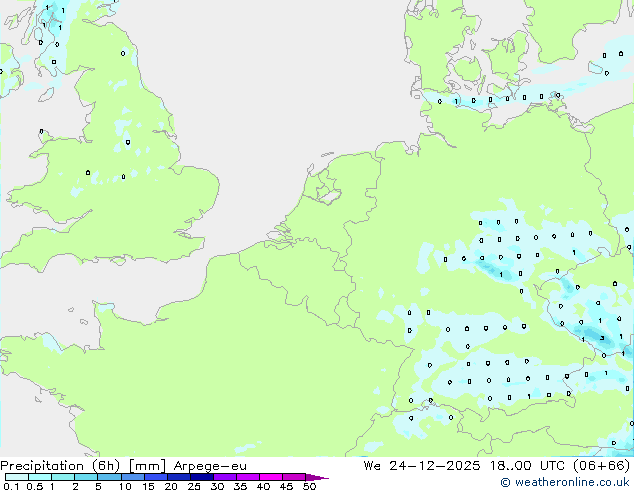Image resolution: width=634 pixels, height=490 pixels.
Task: Click the 25–30 mm dark blue swatch
Action: pyautogui.click(x=201, y=477)
